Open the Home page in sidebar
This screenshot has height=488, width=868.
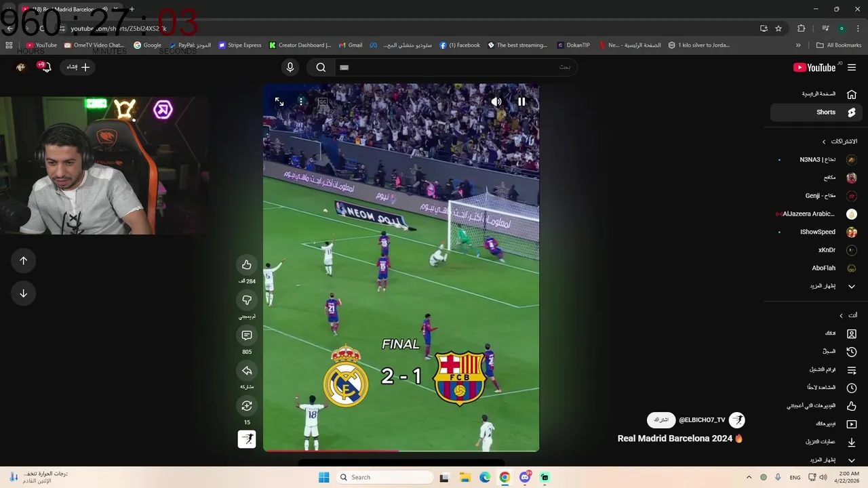click(x=817, y=94)
